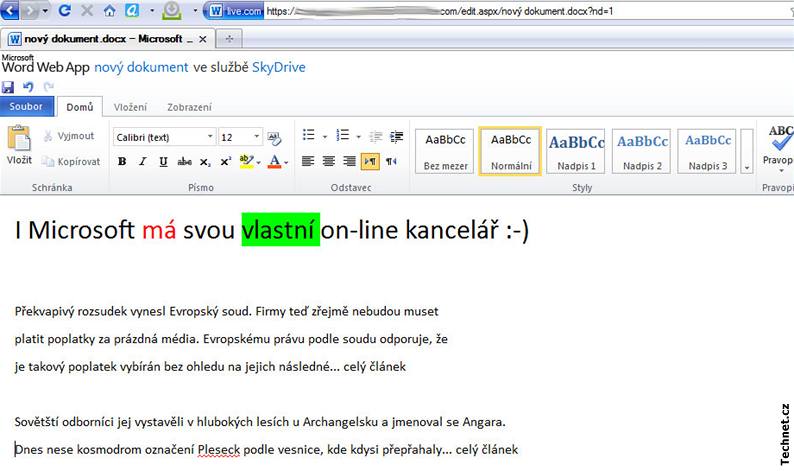
Task: Apply red font color with the A icon
Action: point(274,162)
